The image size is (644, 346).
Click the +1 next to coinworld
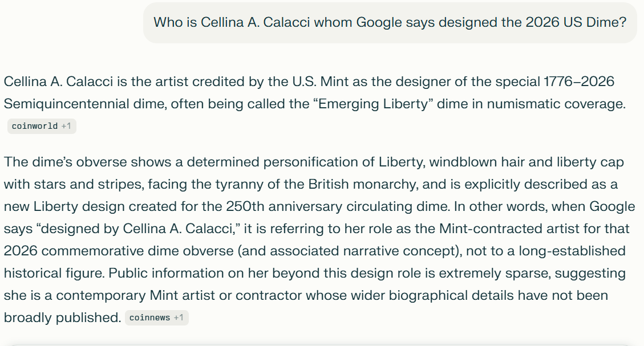point(66,126)
